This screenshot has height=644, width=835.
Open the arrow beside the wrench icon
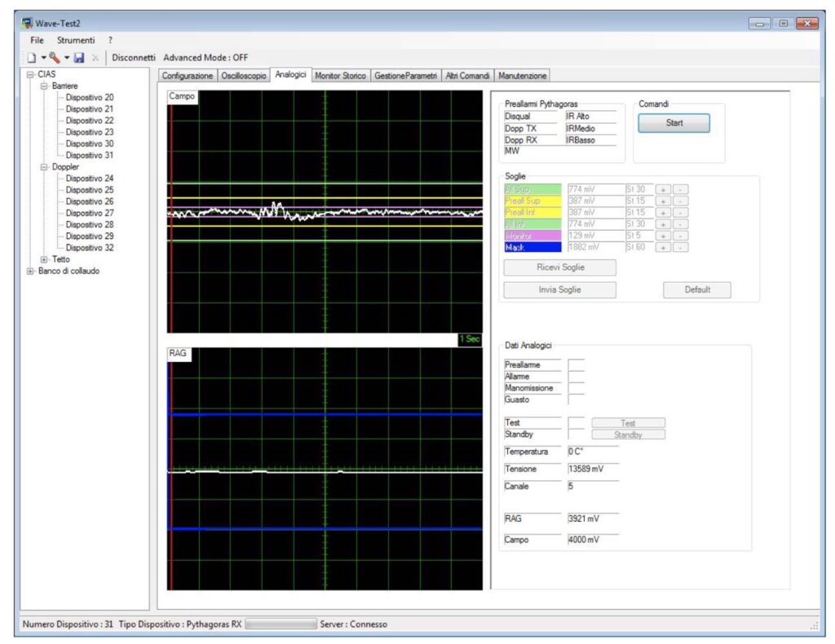pyautogui.click(x=67, y=58)
